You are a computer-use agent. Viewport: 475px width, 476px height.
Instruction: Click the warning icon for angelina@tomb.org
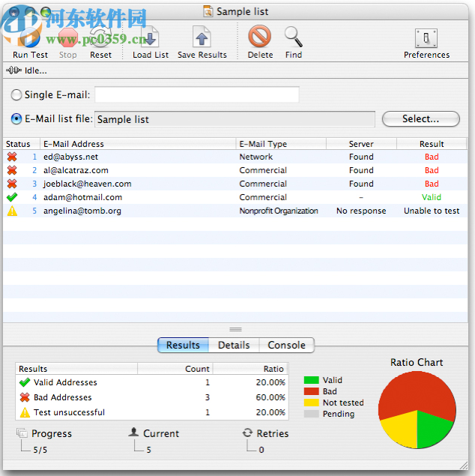12,211
